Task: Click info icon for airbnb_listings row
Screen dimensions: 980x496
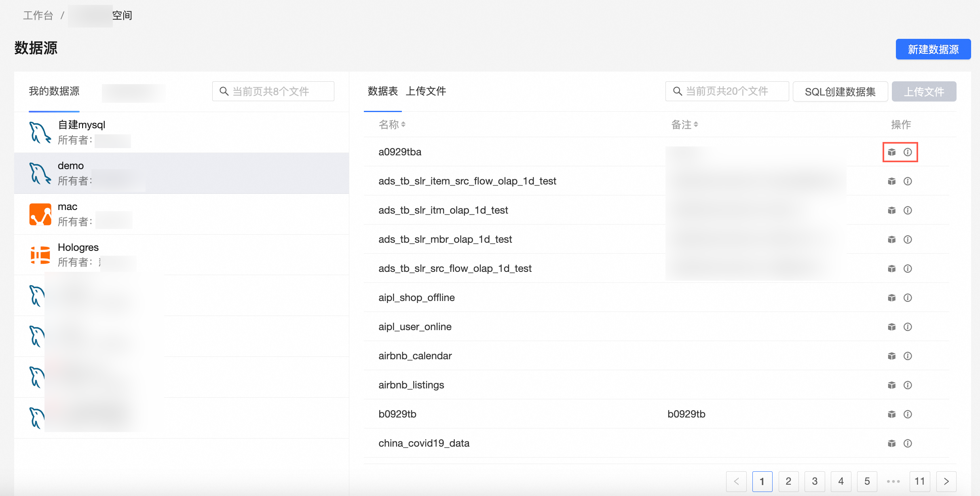Action: coord(908,385)
